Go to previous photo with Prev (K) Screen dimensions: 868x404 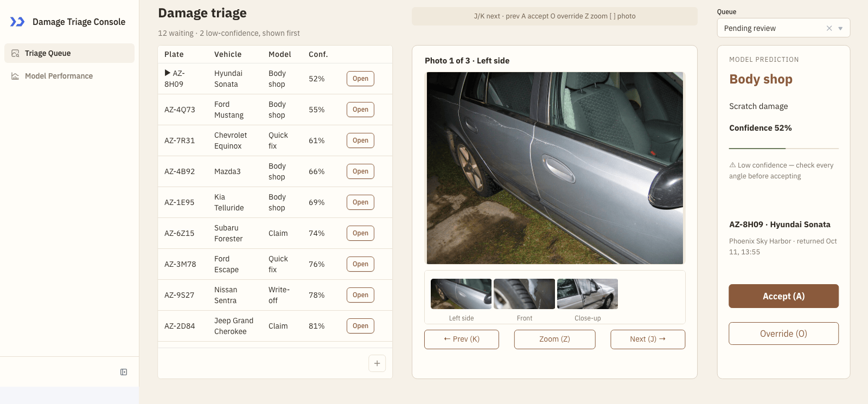click(x=462, y=339)
